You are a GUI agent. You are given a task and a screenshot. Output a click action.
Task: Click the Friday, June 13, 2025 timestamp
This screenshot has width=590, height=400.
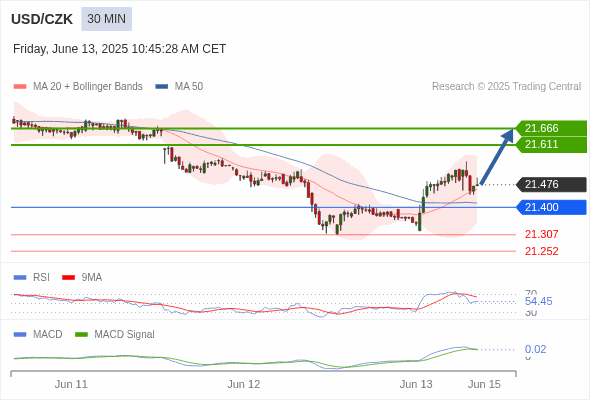click(119, 49)
